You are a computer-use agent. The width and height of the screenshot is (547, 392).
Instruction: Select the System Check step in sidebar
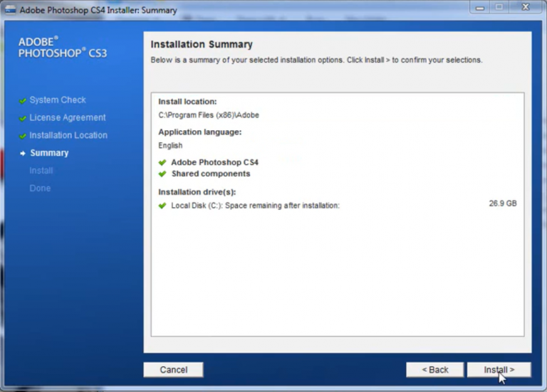[x=58, y=100]
